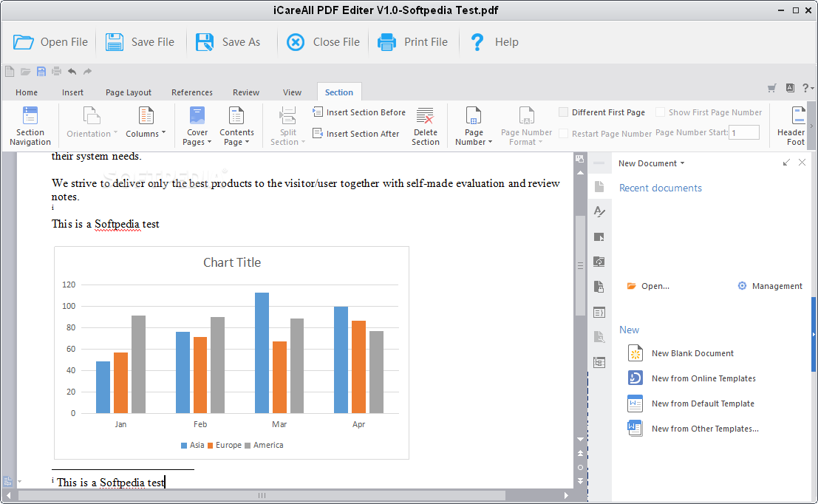The image size is (818, 504).
Task: Open References tab
Action: click(x=192, y=92)
